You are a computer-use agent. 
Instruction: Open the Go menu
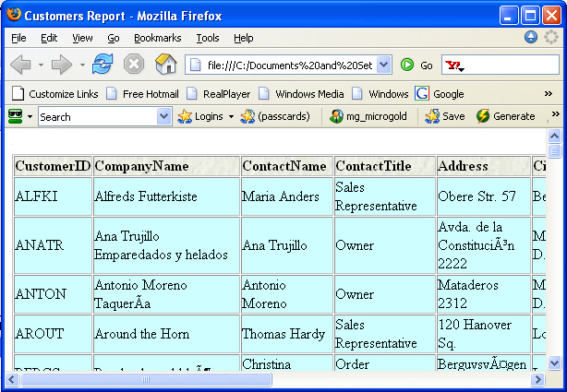pyautogui.click(x=114, y=38)
